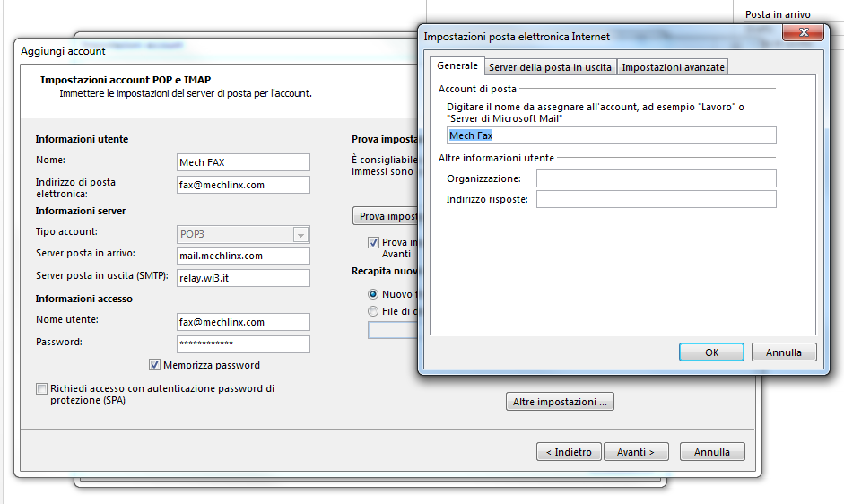Viewport: 844px width, 504px height.
Task: Select the Nuovo radio button option
Action: coord(373,294)
